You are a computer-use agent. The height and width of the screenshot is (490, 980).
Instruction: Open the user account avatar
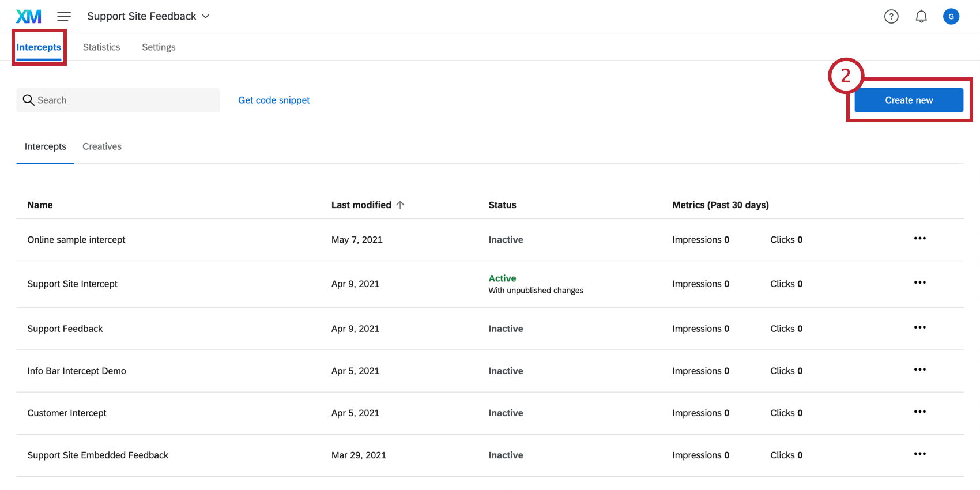[951, 17]
